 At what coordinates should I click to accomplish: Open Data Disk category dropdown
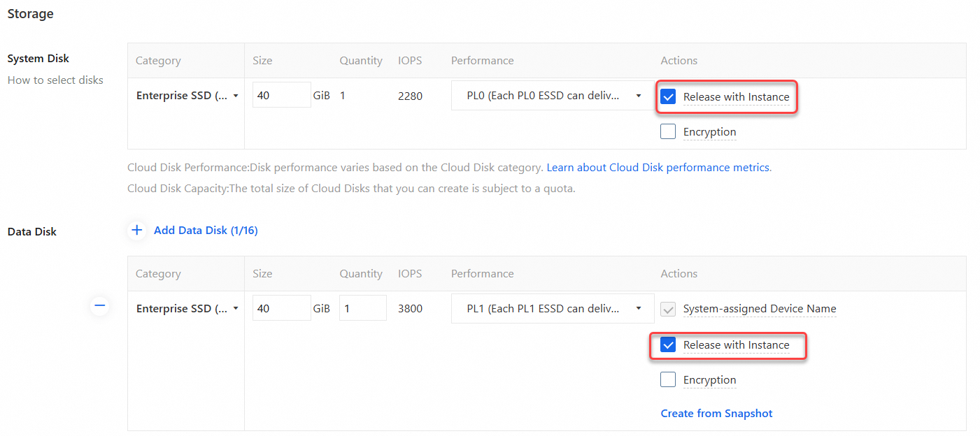(x=187, y=309)
